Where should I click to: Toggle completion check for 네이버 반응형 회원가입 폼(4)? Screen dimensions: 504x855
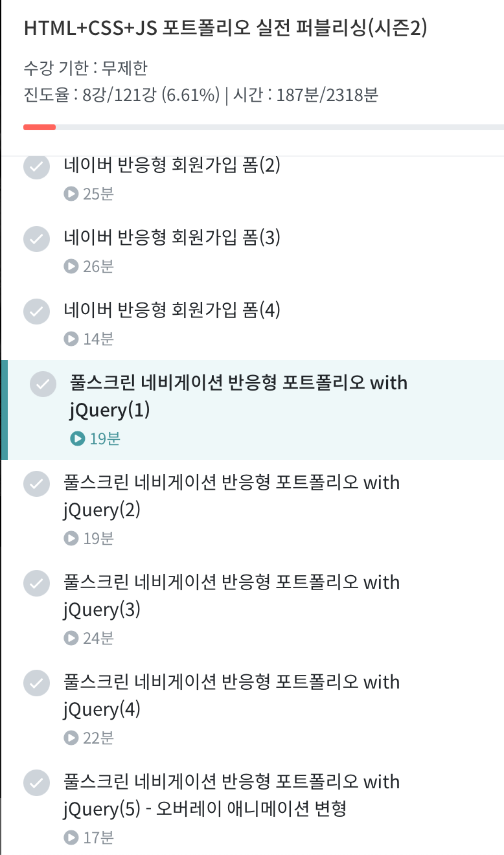pyautogui.click(x=36, y=312)
